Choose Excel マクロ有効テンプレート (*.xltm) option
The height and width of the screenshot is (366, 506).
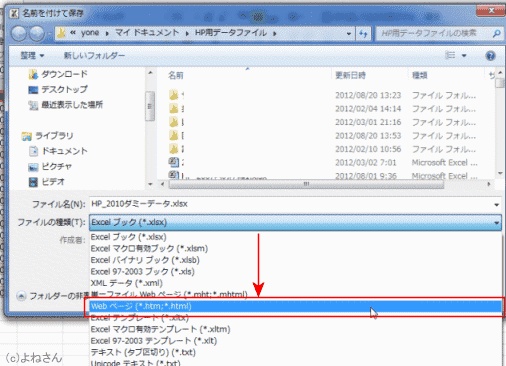295,329
